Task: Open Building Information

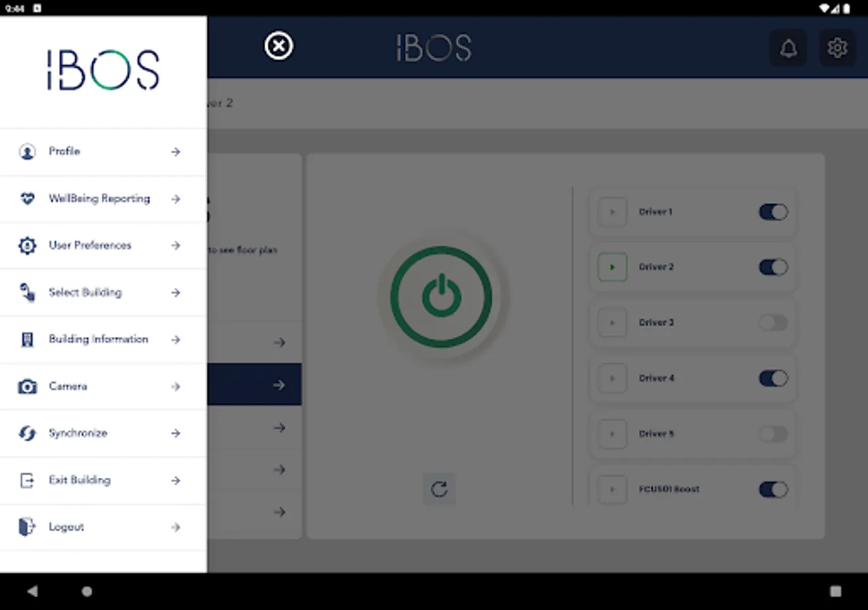Action: coord(103,340)
